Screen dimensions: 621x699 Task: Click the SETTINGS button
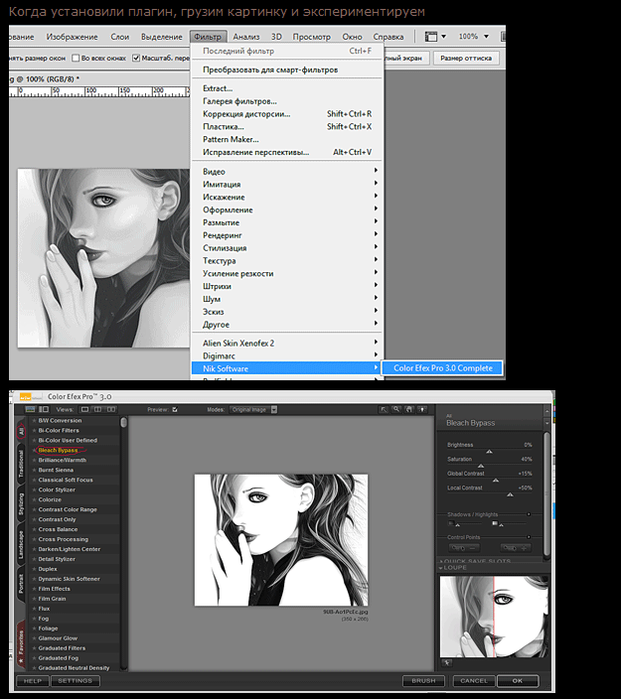click(x=75, y=681)
